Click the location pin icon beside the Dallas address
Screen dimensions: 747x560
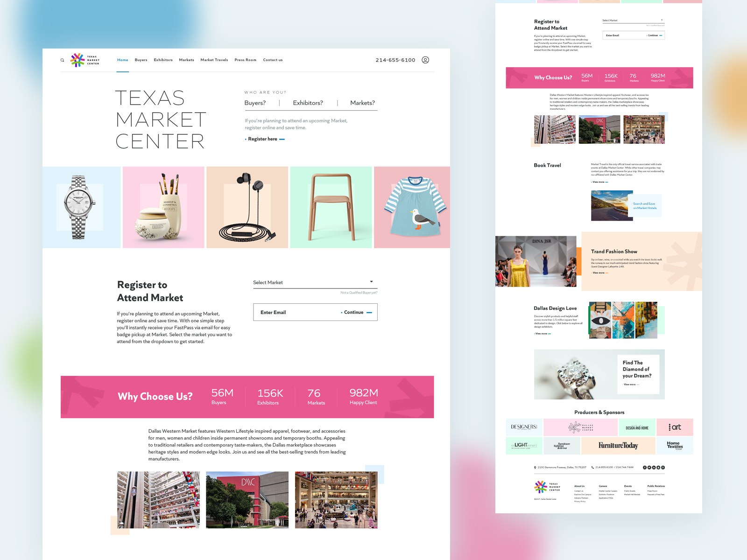pyautogui.click(x=535, y=467)
